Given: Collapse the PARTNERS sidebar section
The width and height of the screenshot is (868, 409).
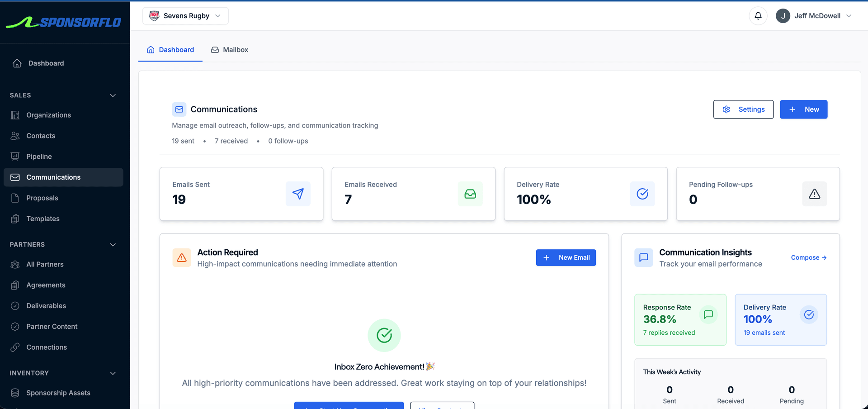Looking at the screenshot, I should click(113, 245).
